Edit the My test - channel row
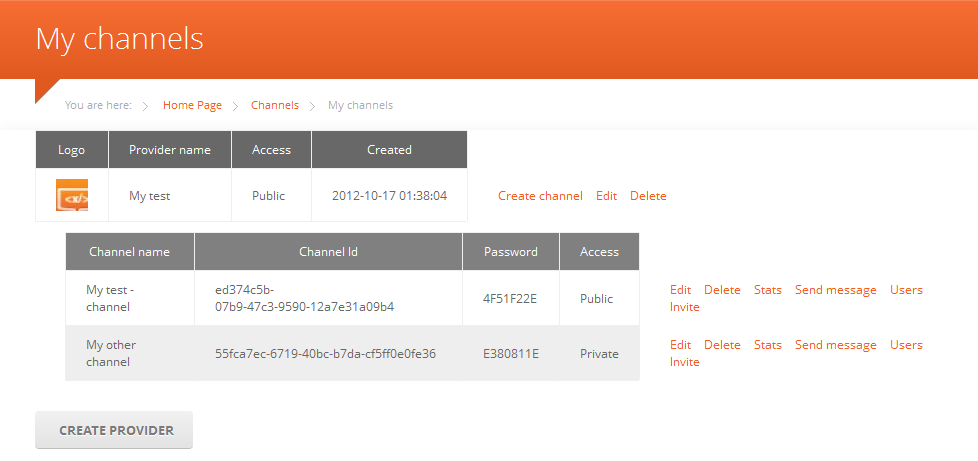978x461 pixels. (680, 290)
